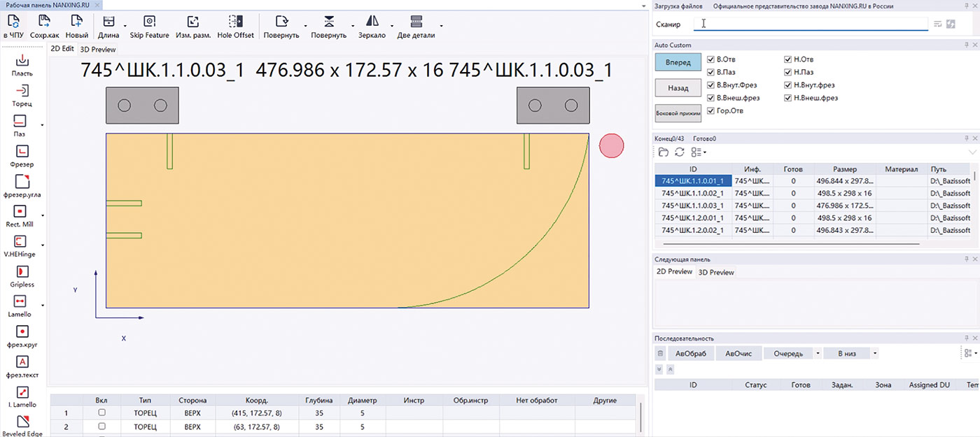This screenshot has width=980, height=437.
Task: Open the Hole Offset tool
Action: coord(235,22)
